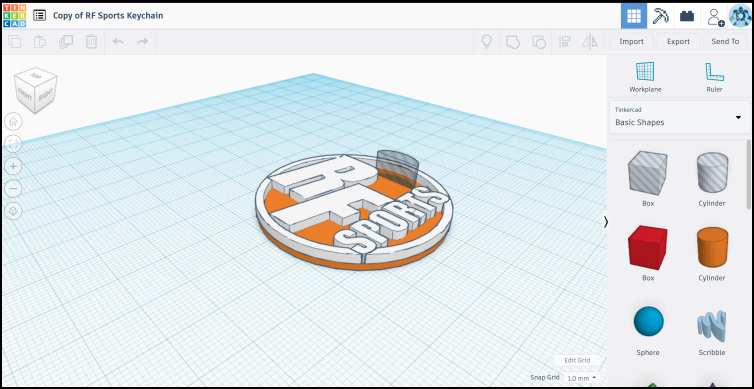Open the user profile avatar

click(x=740, y=16)
